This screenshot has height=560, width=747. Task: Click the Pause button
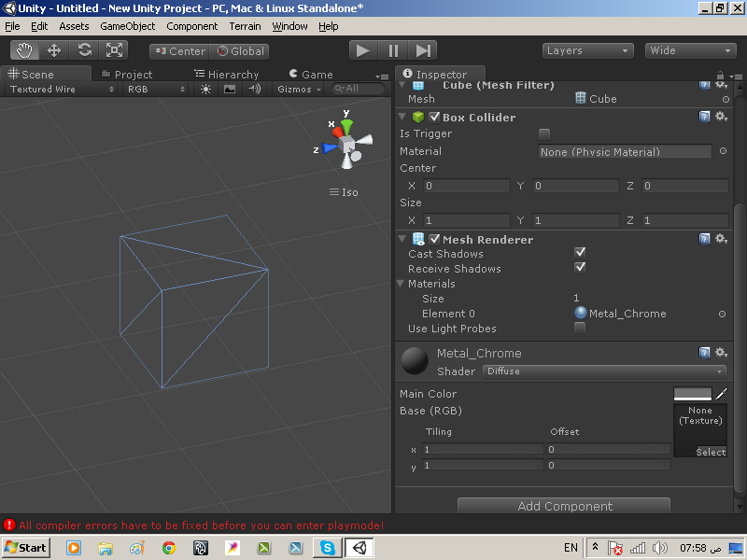coord(393,50)
